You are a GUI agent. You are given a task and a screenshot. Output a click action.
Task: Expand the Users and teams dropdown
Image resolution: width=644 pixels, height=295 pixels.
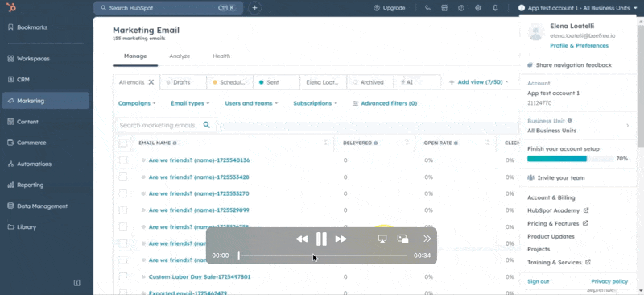251,103
